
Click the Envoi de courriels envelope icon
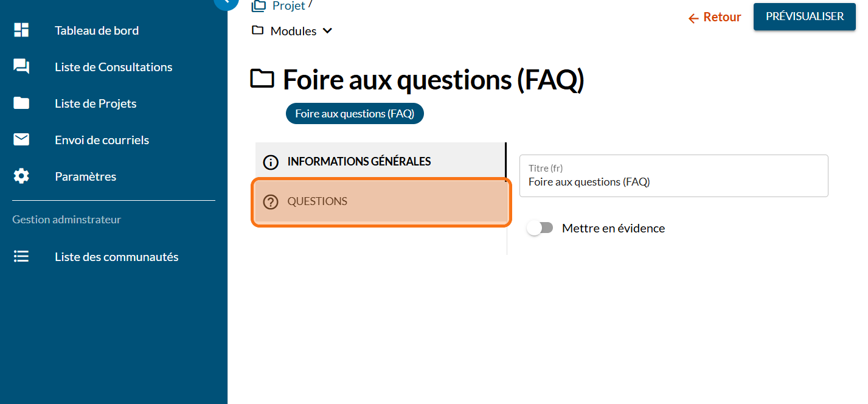tap(21, 140)
